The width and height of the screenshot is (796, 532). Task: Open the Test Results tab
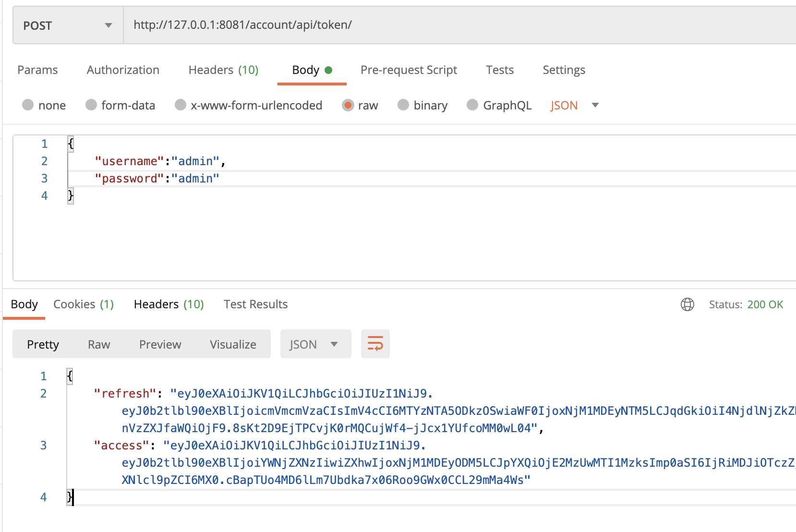[x=255, y=304]
